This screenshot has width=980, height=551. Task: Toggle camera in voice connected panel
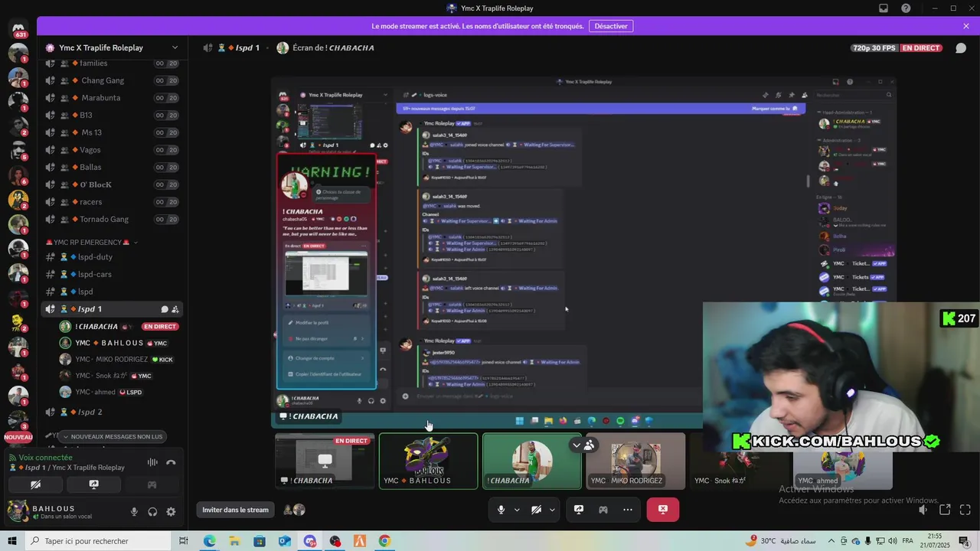(x=35, y=484)
